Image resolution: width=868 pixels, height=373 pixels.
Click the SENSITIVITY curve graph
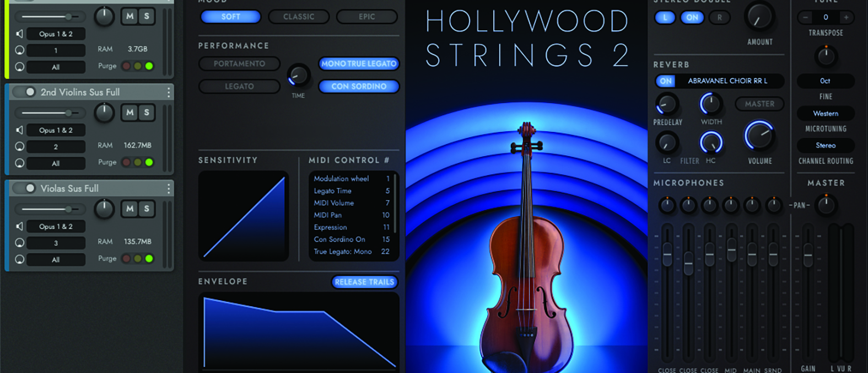pyautogui.click(x=244, y=216)
